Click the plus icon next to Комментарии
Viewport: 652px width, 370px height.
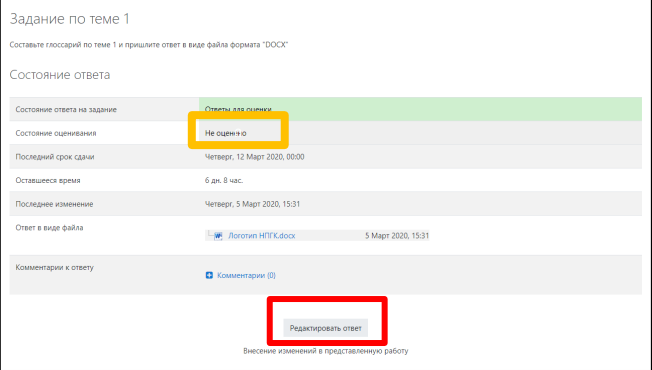click(209, 275)
